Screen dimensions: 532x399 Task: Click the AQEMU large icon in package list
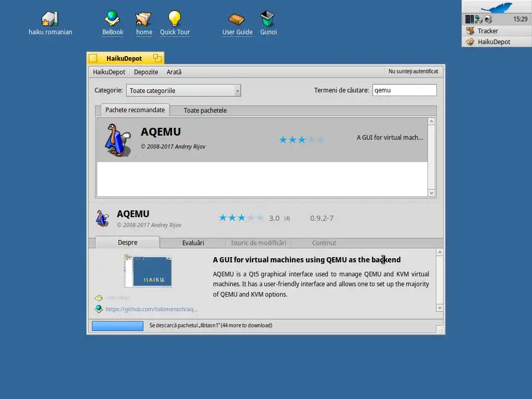point(117,140)
